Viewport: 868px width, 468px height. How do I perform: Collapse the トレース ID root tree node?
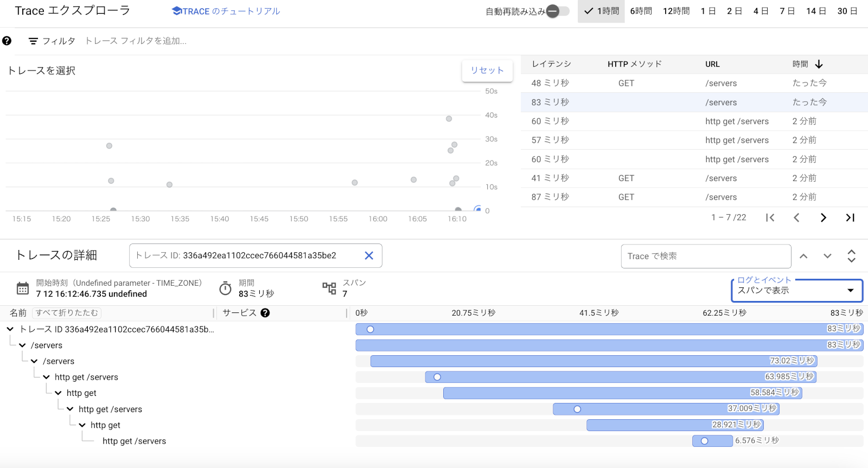tap(10, 329)
